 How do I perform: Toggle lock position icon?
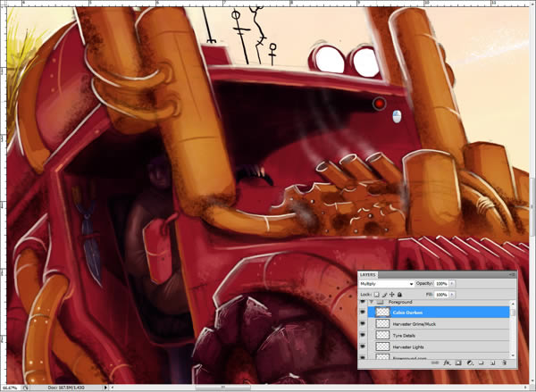coord(392,295)
